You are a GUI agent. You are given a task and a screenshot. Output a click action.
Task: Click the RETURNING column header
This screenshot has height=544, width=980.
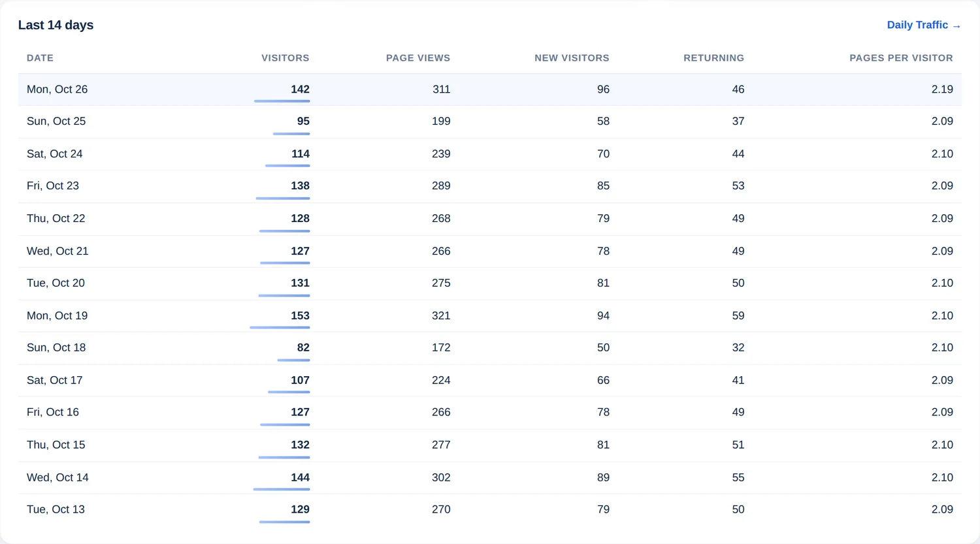(714, 58)
